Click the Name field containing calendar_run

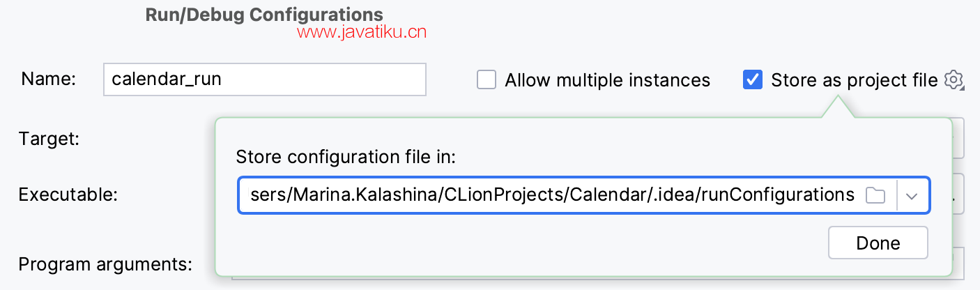pyautogui.click(x=264, y=79)
